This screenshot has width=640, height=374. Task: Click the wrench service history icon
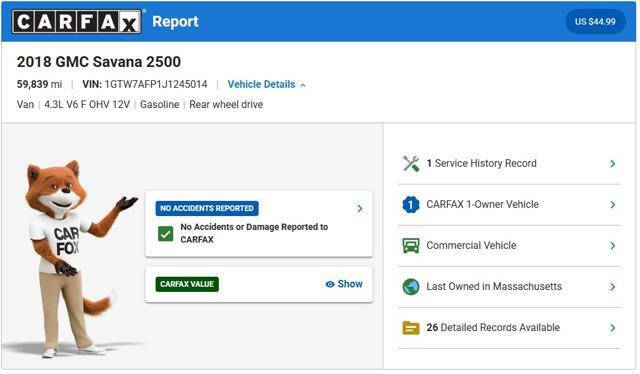point(411,164)
